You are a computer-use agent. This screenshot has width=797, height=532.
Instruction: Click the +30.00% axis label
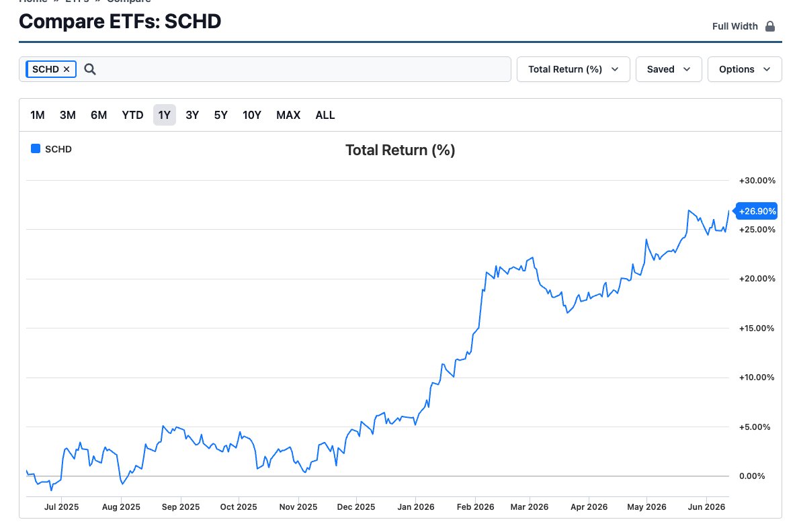[757, 181]
